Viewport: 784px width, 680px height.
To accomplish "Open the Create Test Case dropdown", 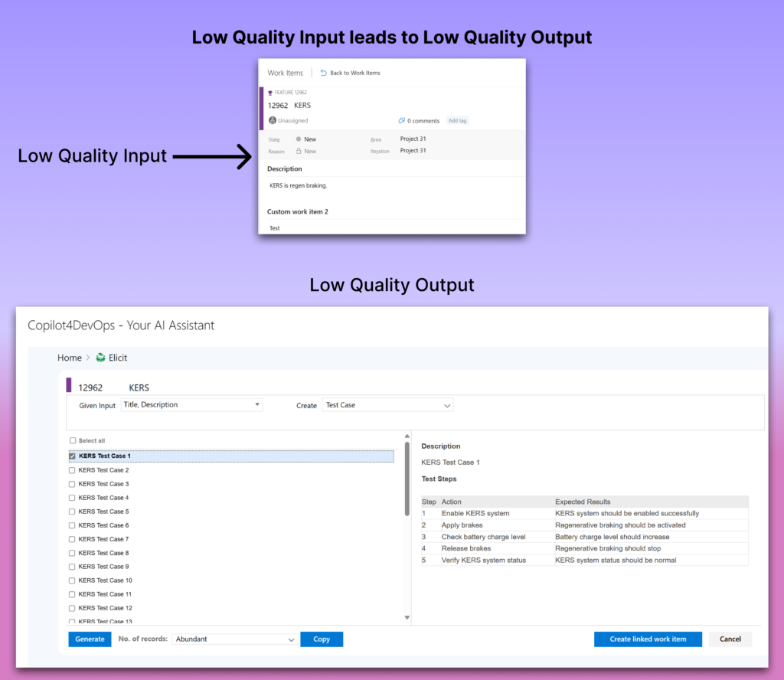I will (x=388, y=405).
